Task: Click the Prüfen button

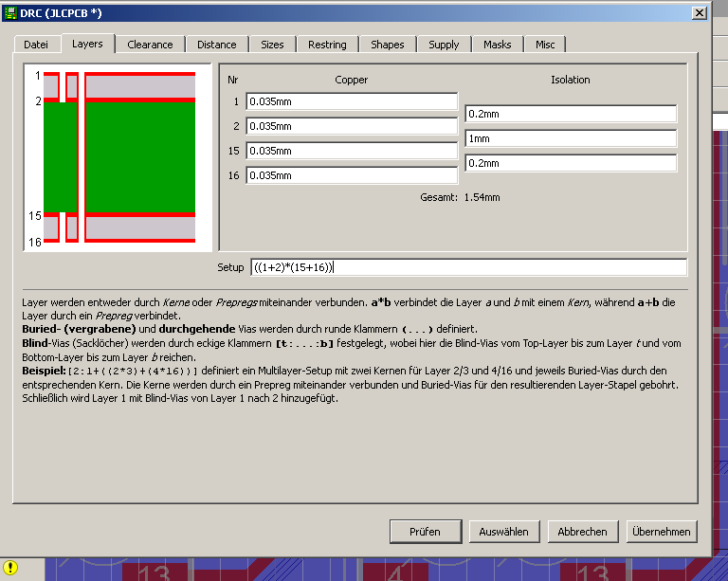Action: [x=426, y=532]
